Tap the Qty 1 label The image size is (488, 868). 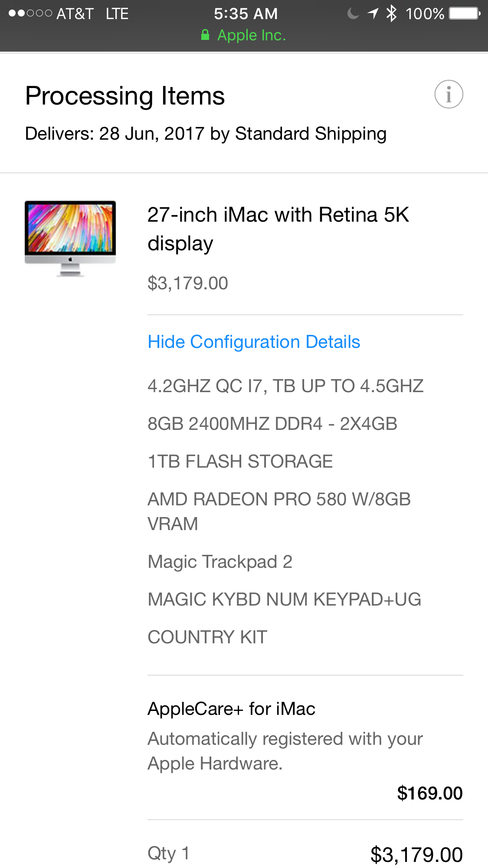click(168, 853)
